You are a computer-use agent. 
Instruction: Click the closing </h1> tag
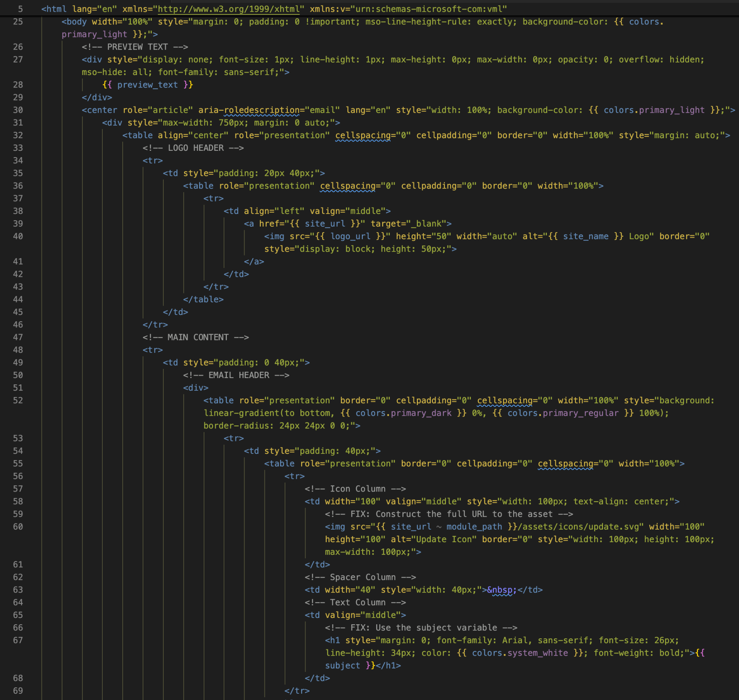(388, 666)
